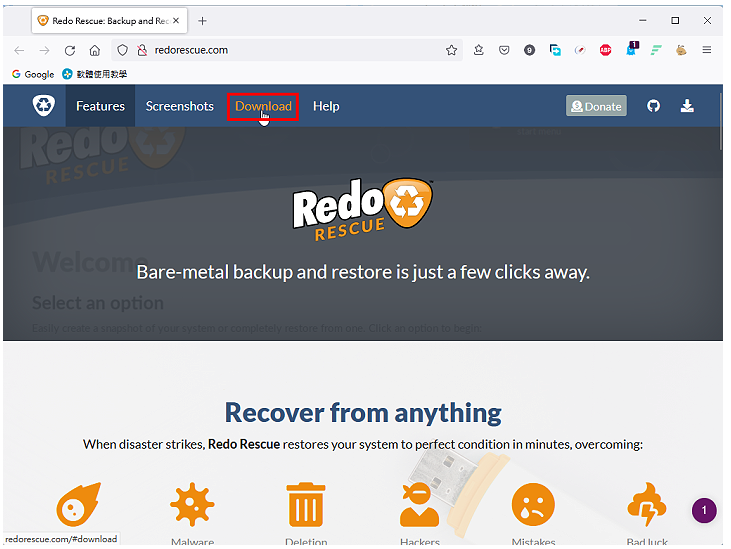Open the GitHub icon link in the navbar
Viewport: 731px width, 549px height.
coord(654,106)
